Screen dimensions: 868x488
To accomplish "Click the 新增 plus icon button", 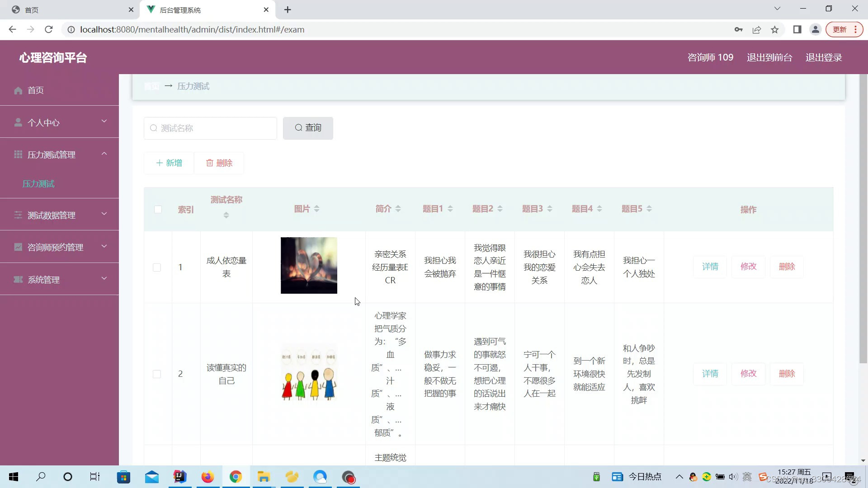I will pyautogui.click(x=170, y=163).
